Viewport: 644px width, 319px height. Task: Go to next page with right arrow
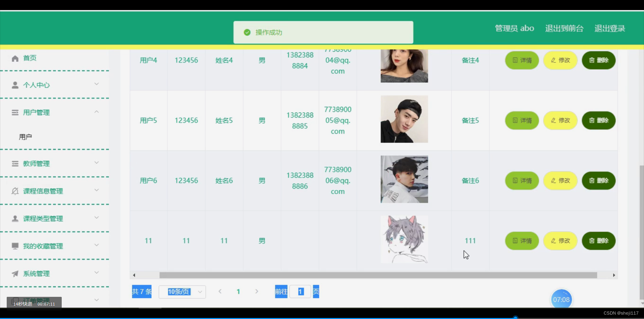257,291
